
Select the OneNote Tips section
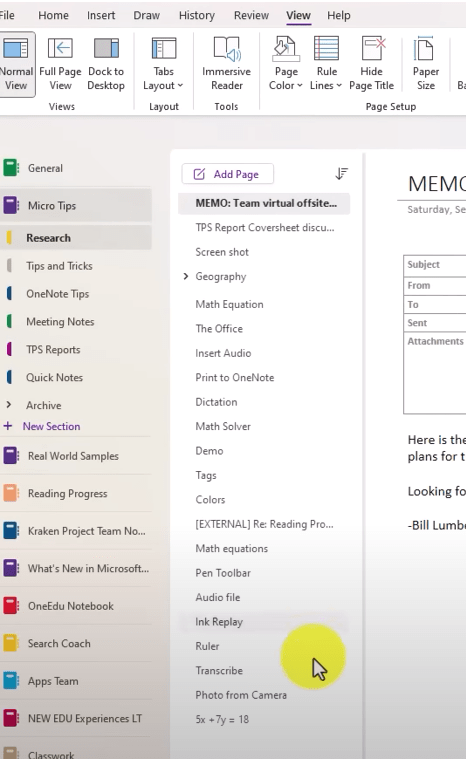pyautogui.click(x=75, y=294)
